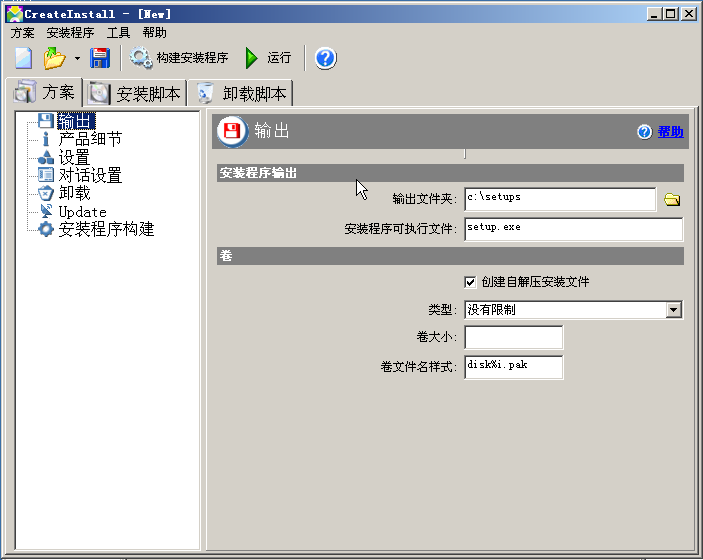Click the 运行 toolbar label

pyautogui.click(x=279, y=58)
